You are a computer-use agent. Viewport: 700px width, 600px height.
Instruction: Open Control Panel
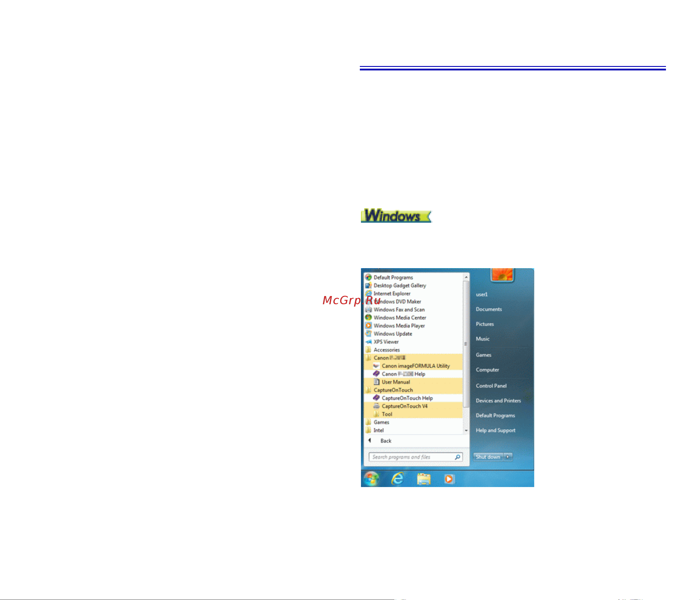491,386
